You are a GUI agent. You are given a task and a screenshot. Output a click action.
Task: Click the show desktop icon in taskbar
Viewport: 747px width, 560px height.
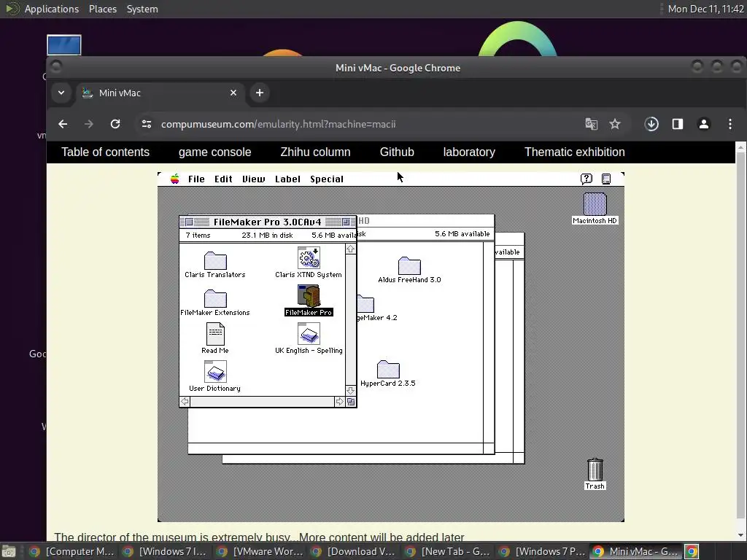pyautogui.click(x=9, y=551)
